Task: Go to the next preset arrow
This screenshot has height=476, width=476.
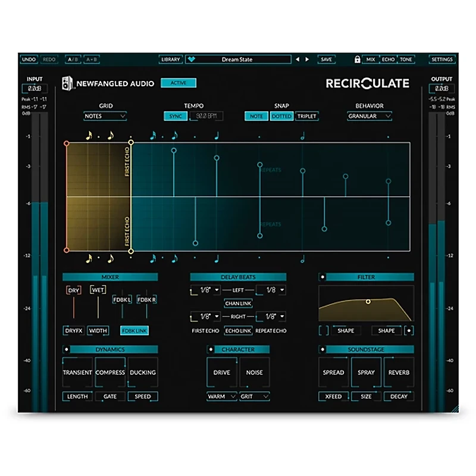Action: [307, 59]
